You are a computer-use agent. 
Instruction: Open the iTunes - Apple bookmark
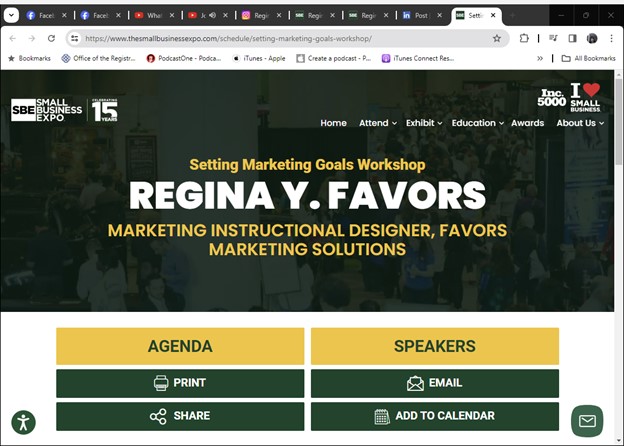pos(258,58)
